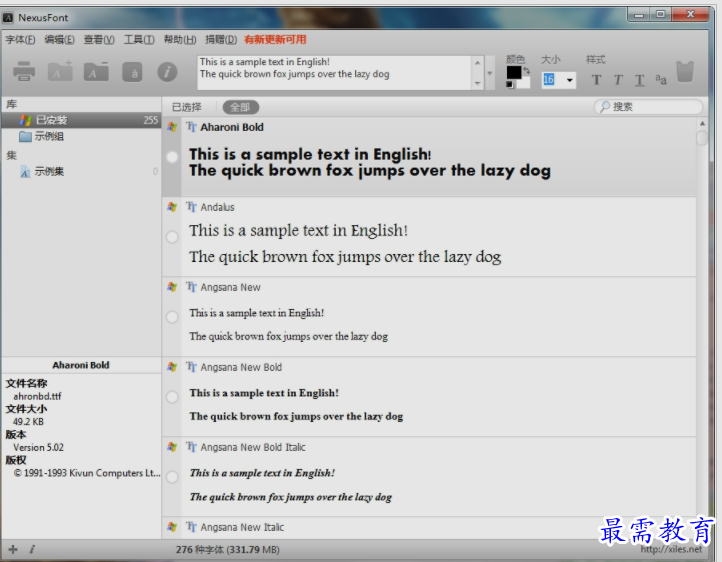Screen dimensions: 722x562
Task: Click the font size value 16 field
Action: click(x=553, y=80)
